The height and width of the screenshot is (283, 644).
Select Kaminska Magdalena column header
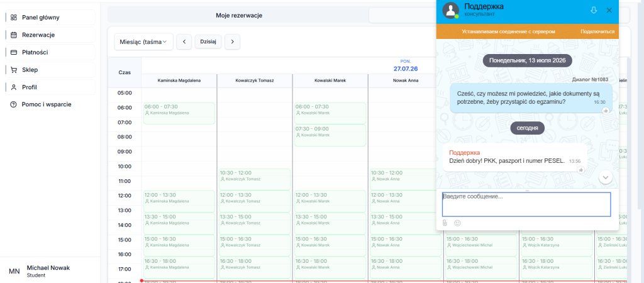179,80
